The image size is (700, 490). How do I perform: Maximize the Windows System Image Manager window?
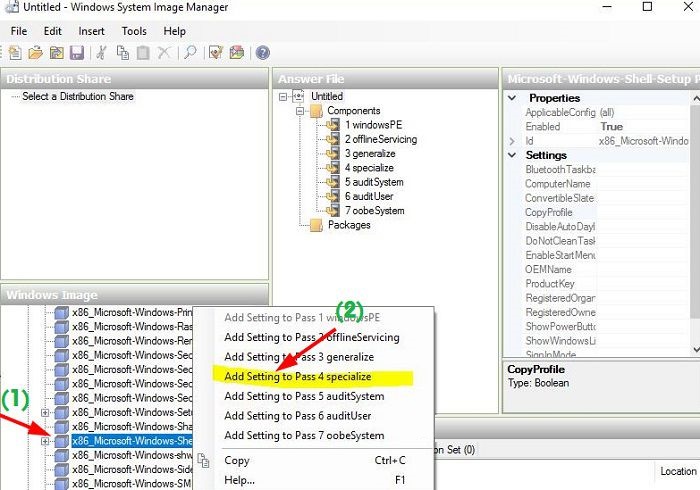click(x=647, y=7)
